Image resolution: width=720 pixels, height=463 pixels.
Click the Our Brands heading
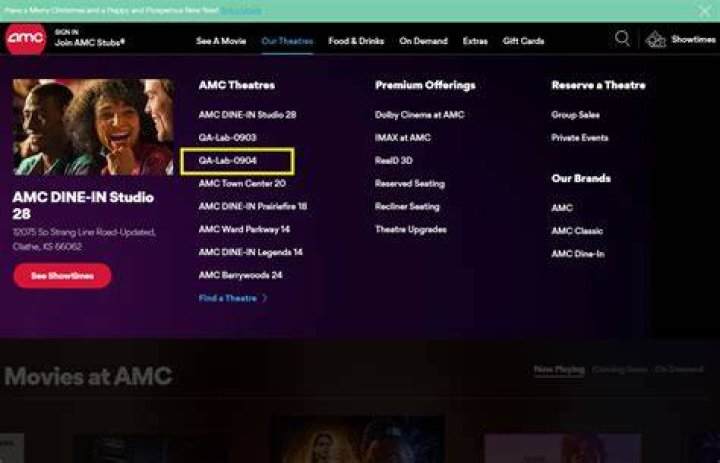(x=581, y=178)
